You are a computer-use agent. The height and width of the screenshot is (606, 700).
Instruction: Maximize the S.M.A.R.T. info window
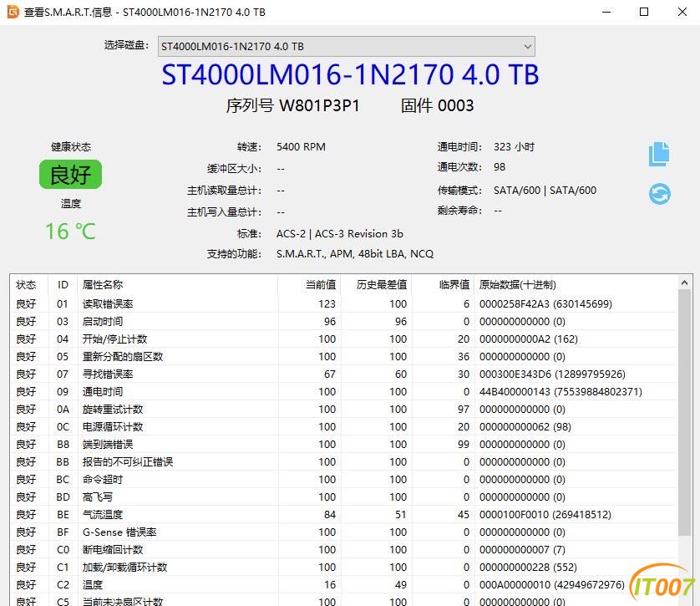pos(644,12)
